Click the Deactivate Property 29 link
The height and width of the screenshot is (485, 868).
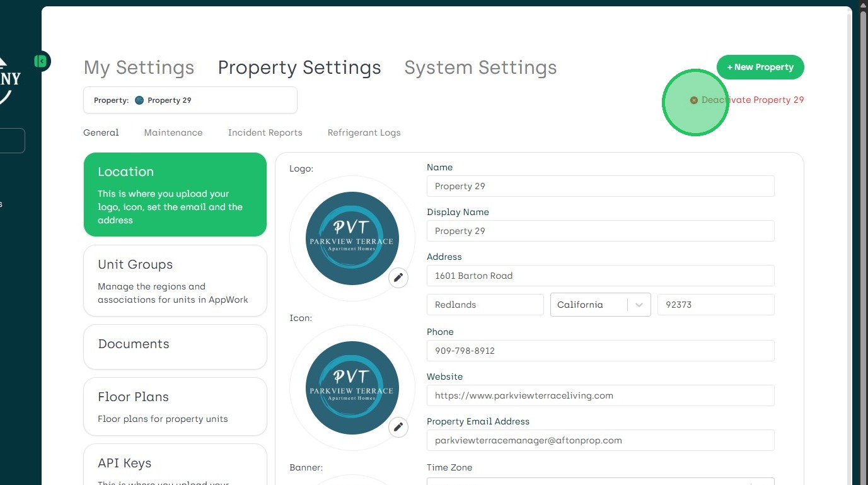747,100
